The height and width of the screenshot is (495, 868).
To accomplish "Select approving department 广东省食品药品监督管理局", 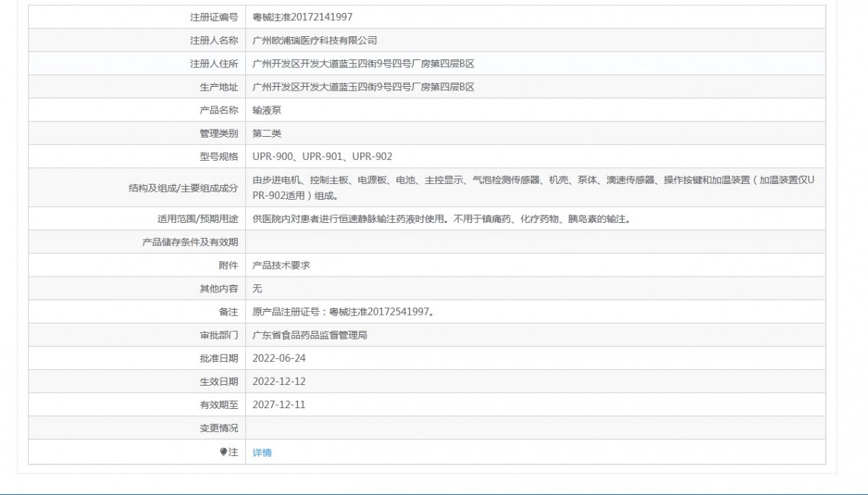I will pyautogui.click(x=310, y=335).
